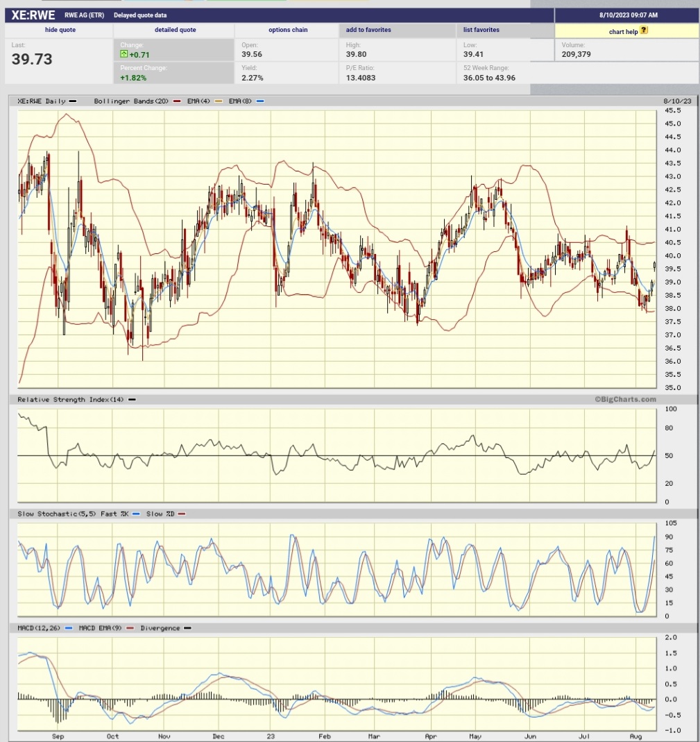Select the Fast %K blue stochastic marker
Viewport: 700px width, 742px height.
point(136,514)
